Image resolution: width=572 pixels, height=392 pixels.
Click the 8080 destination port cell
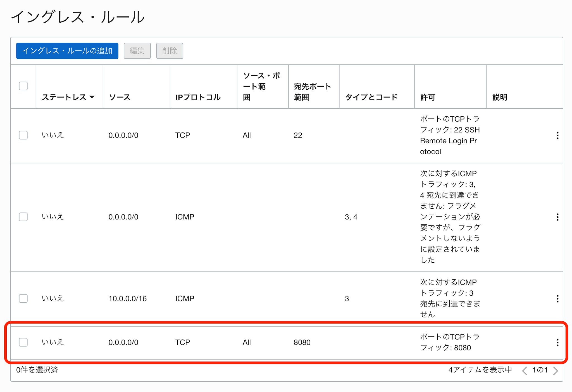[x=302, y=343]
